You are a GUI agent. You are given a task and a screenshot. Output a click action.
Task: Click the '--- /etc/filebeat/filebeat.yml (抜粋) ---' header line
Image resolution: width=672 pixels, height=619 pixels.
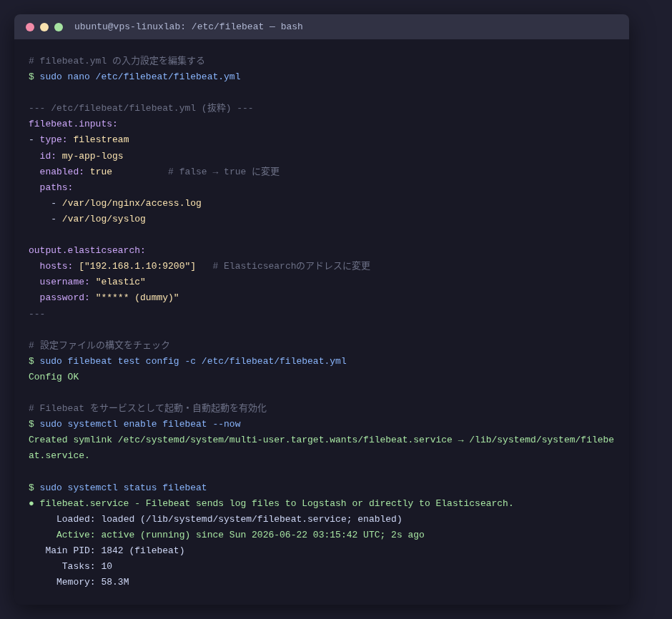[x=141, y=108]
